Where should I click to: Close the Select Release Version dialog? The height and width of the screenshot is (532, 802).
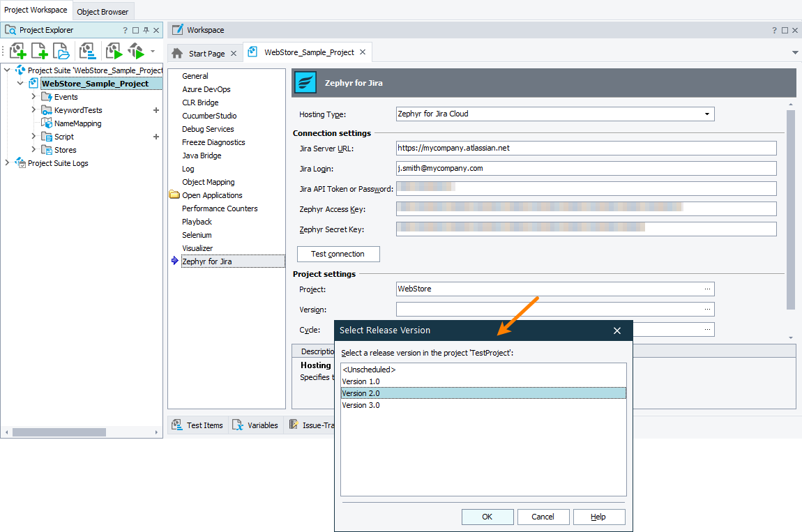[617, 330]
